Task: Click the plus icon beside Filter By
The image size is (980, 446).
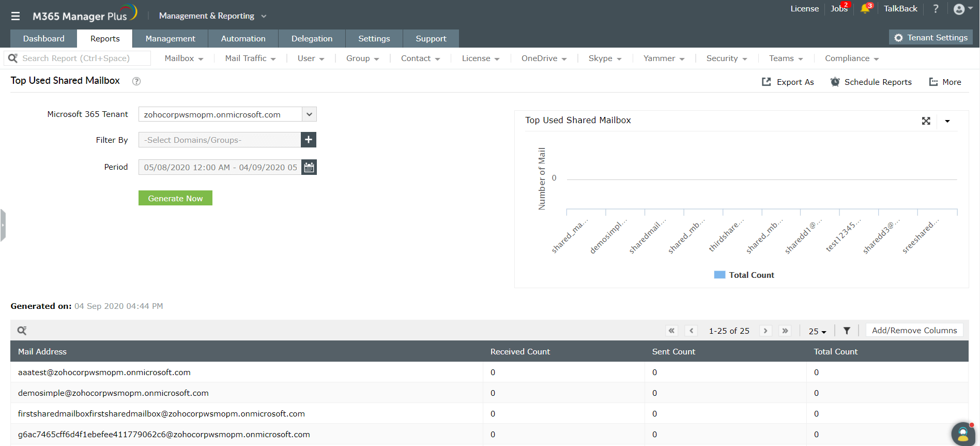Action: tap(309, 140)
